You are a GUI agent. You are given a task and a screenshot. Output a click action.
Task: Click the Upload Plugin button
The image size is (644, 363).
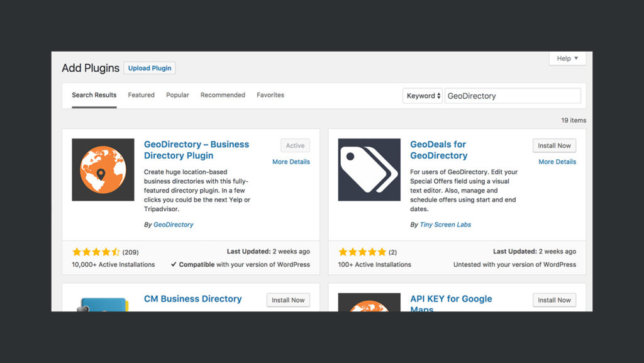[149, 68]
